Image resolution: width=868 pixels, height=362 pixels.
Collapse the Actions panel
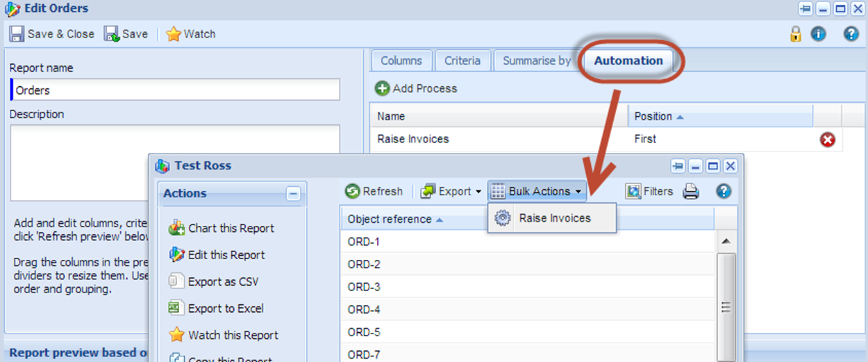pos(293,194)
